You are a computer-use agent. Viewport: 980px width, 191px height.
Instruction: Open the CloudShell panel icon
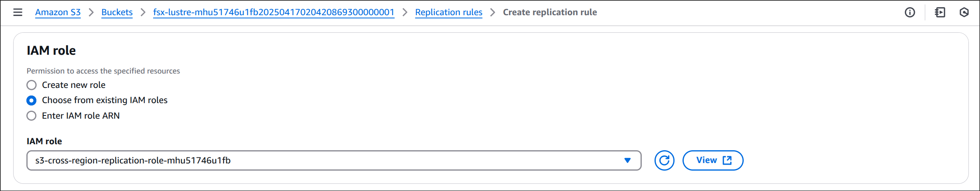pos(940,12)
